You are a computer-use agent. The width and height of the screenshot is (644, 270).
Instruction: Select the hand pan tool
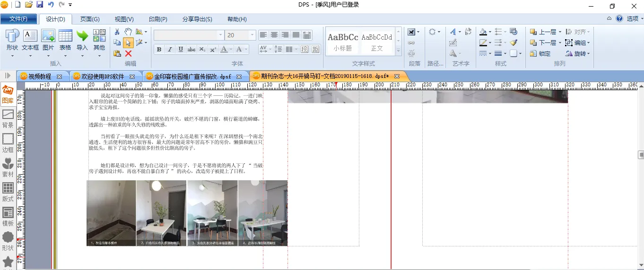pyautogui.click(x=128, y=32)
